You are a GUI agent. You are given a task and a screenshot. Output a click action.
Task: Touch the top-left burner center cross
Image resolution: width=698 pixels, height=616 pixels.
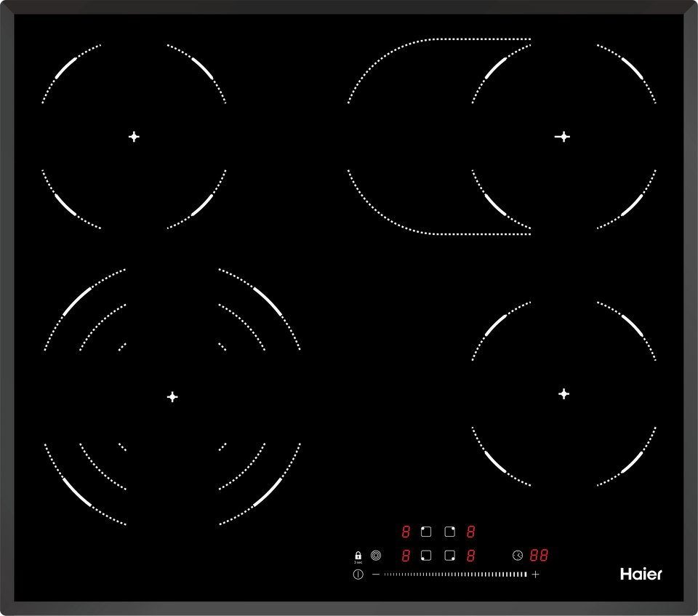pyautogui.click(x=134, y=137)
